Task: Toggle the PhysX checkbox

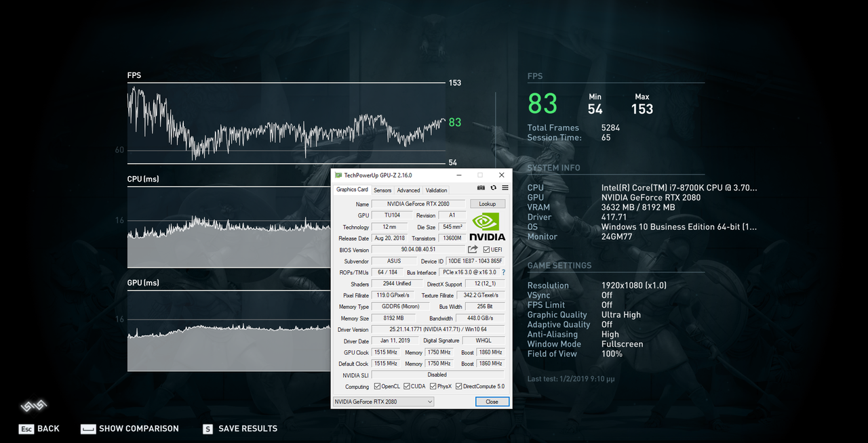Action: (x=433, y=386)
